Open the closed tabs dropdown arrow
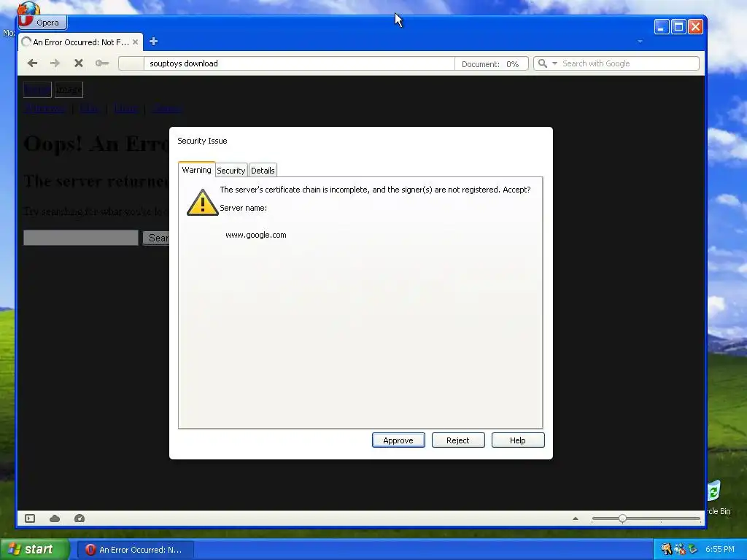 pos(640,42)
